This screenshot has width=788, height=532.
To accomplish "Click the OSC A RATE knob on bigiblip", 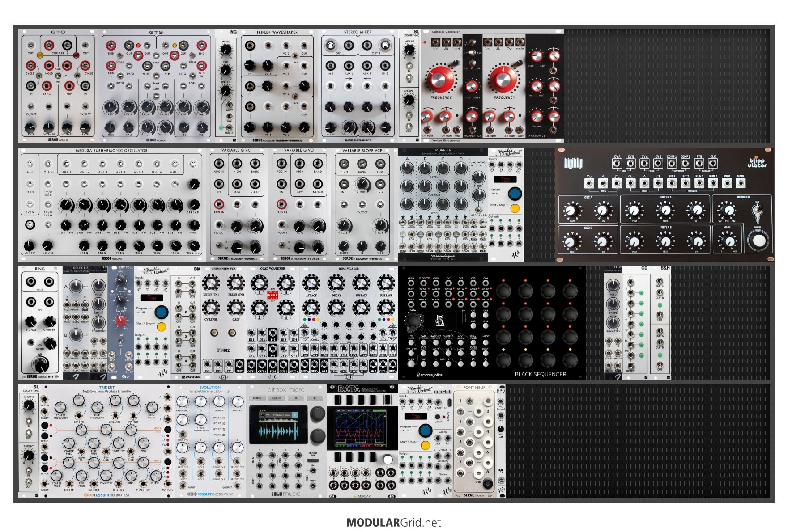I will [x=571, y=210].
